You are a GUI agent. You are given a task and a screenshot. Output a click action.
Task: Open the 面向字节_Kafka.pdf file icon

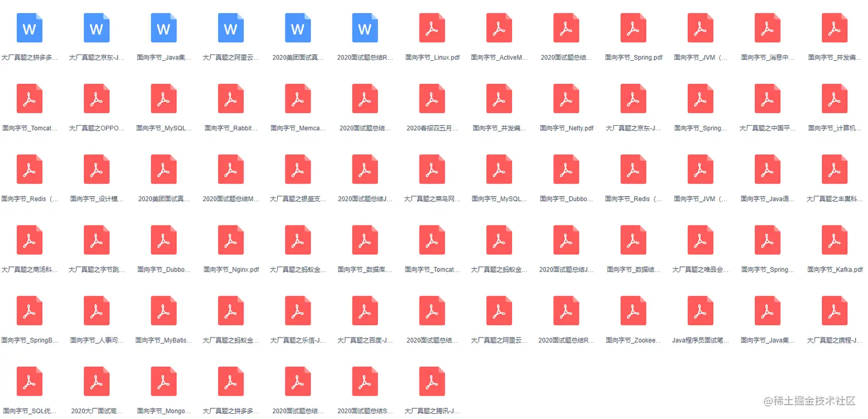pyautogui.click(x=835, y=239)
